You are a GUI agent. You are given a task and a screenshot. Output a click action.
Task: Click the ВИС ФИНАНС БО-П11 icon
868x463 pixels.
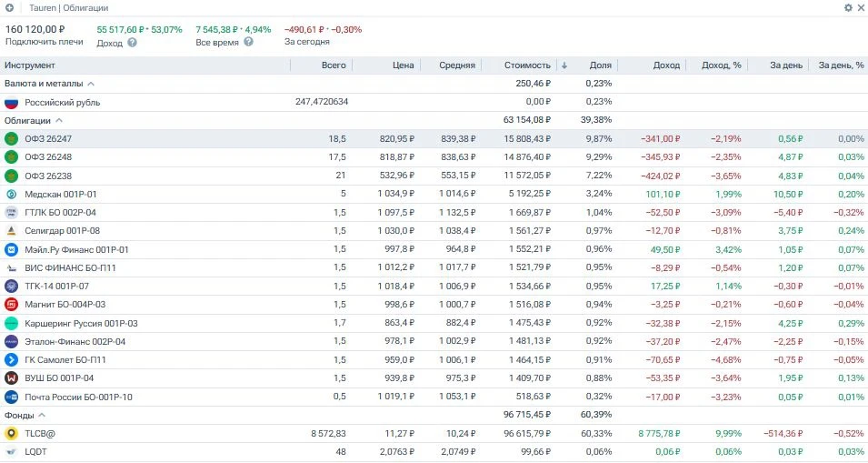tap(11, 268)
